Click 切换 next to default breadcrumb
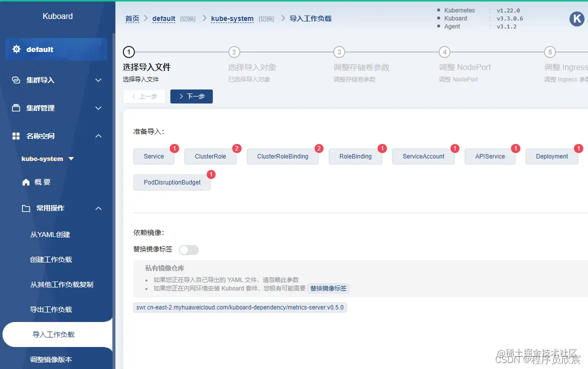588x369 pixels. coord(188,19)
